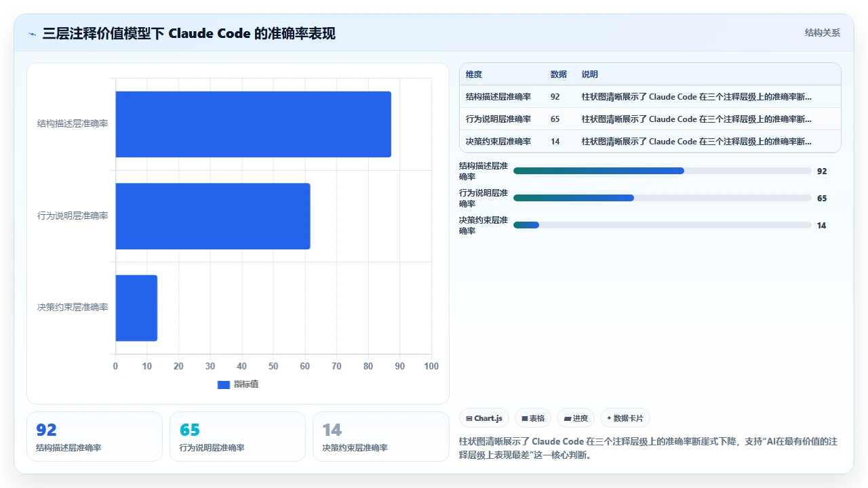Click the summary paragraph starting 柱状图清晰展示了
This screenshot has height=488, width=868.
pyautogui.click(x=648, y=448)
